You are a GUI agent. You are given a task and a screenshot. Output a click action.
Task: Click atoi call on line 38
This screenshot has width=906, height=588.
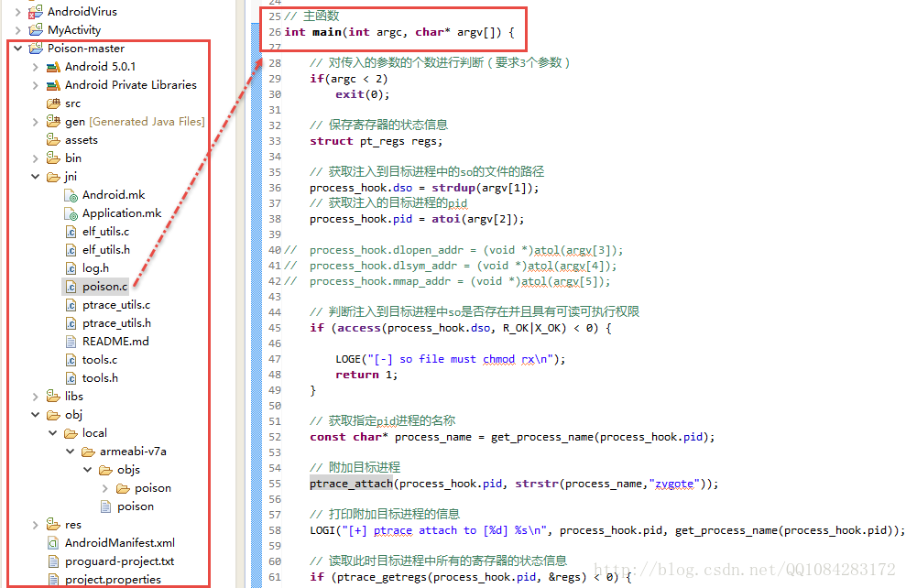coord(445,219)
